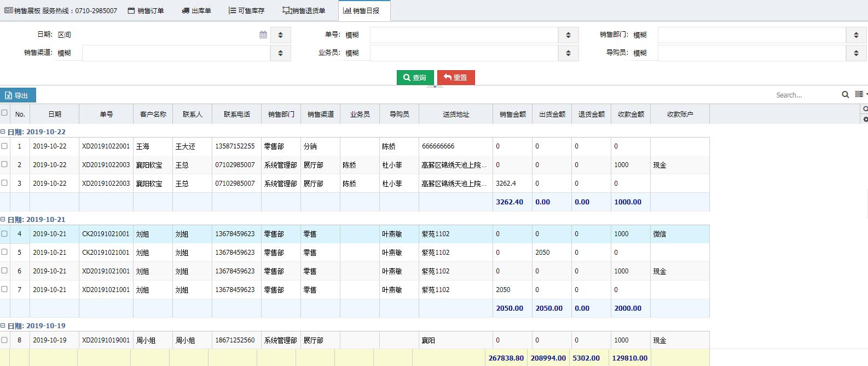This screenshot has height=366, width=868.
Task: Focus the 导购员 input field
Action: coord(752,53)
